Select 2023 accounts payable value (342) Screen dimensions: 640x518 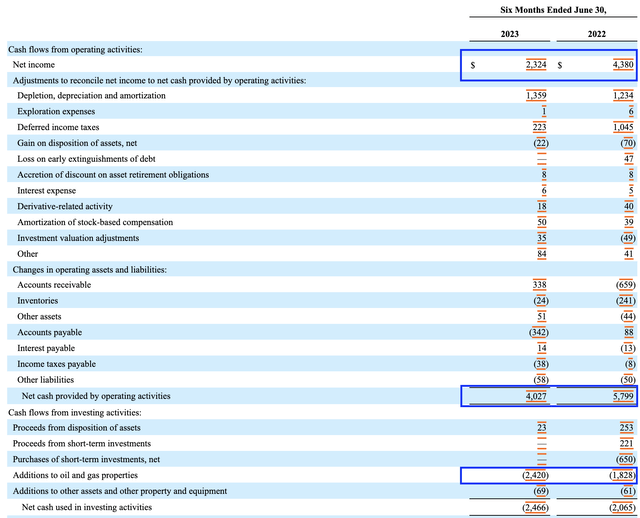539,332
